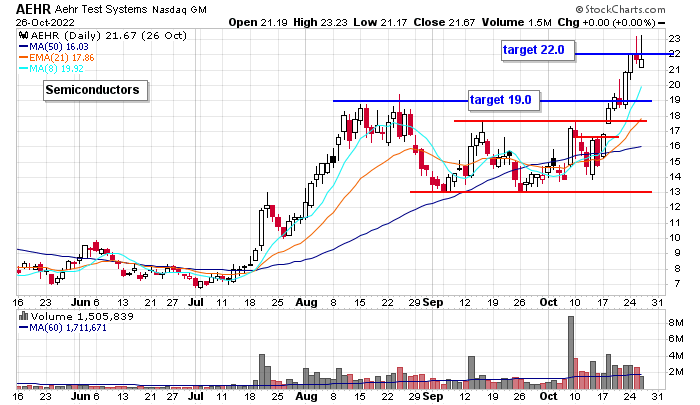Click the Nasdaq GM exchange label
Screen dimensions: 700x405
179,10
